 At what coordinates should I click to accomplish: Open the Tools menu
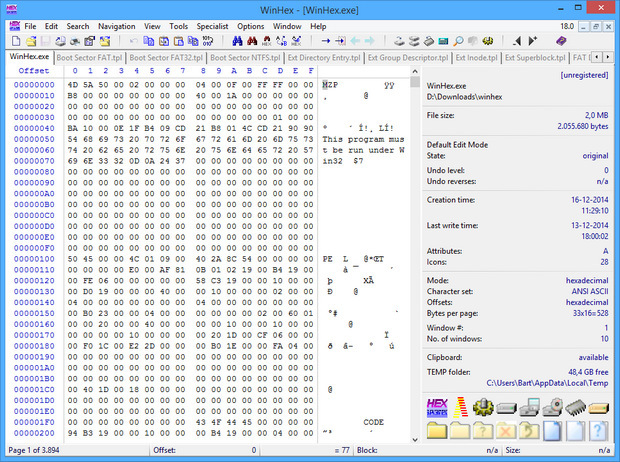coord(178,26)
